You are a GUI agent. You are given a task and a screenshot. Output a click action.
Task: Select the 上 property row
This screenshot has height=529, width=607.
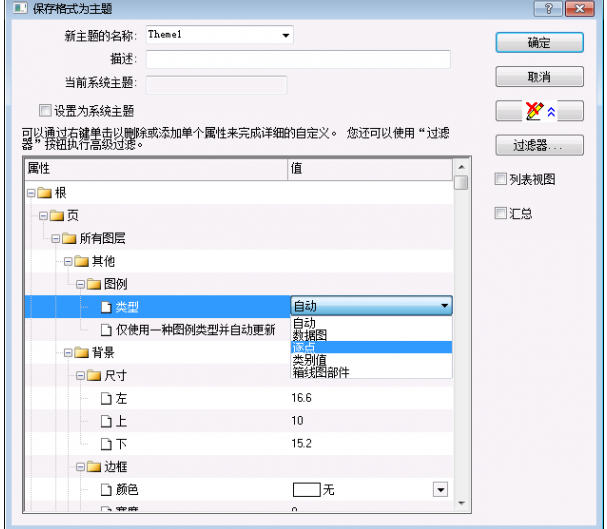coord(239,421)
